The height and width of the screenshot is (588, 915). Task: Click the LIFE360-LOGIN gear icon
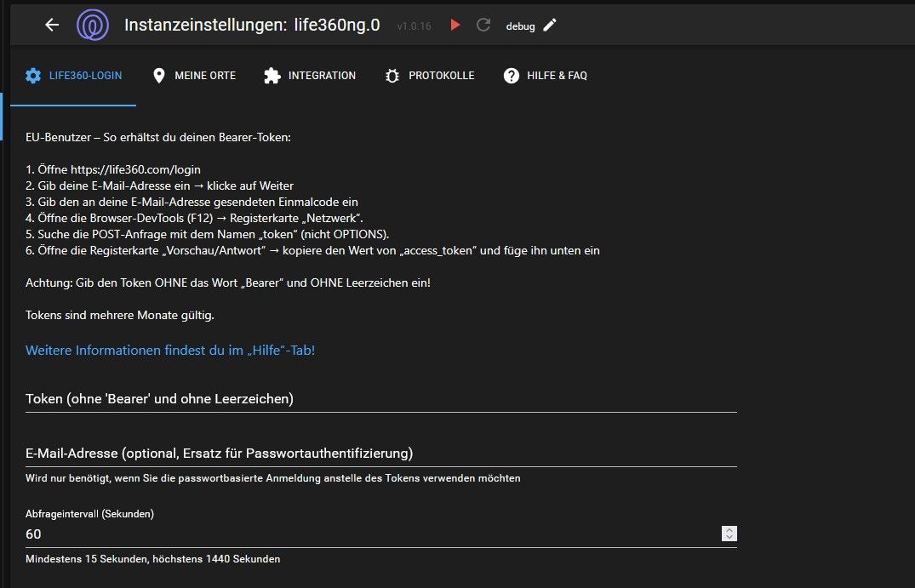click(33, 75)
